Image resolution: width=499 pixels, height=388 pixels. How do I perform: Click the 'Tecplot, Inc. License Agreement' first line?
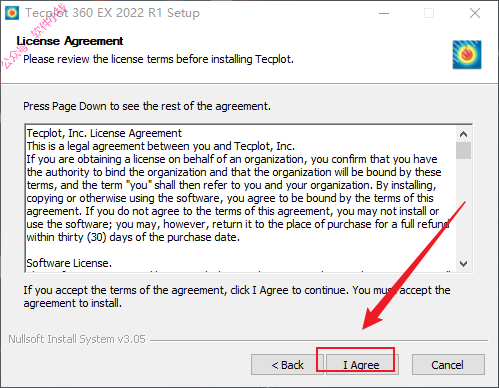[x=104, y=133]
